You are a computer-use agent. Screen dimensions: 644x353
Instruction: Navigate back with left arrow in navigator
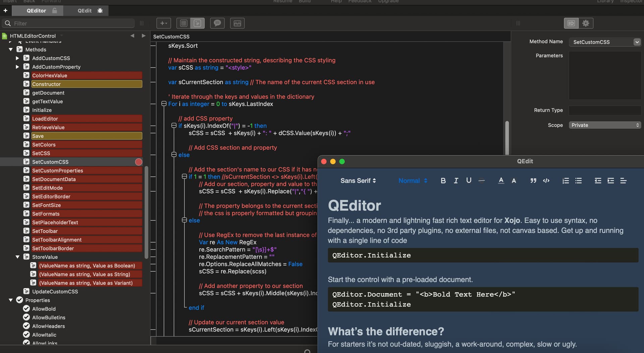tap(132, 36)
